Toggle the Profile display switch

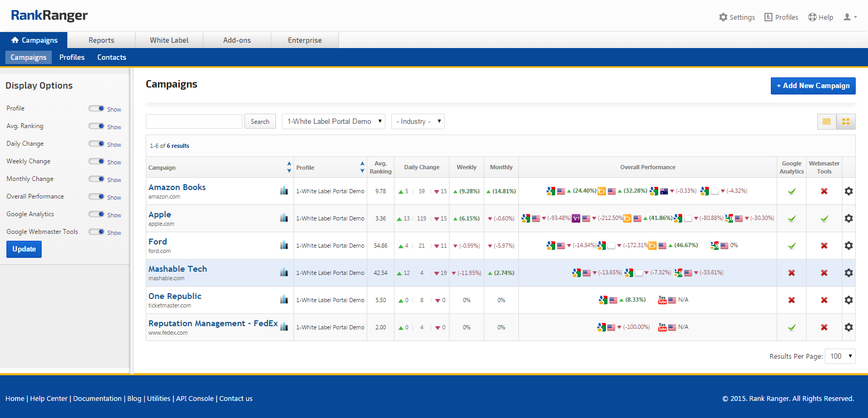coord(97,108)
